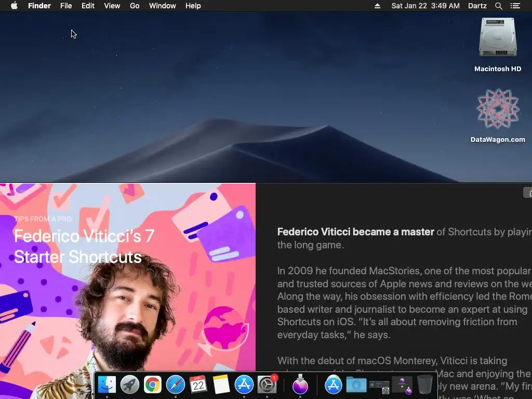Image resolution: width=532 pixels, height=399 pixels.
Task: Click the Federico Viticci story artwork
Action: (x=128, y=291)
